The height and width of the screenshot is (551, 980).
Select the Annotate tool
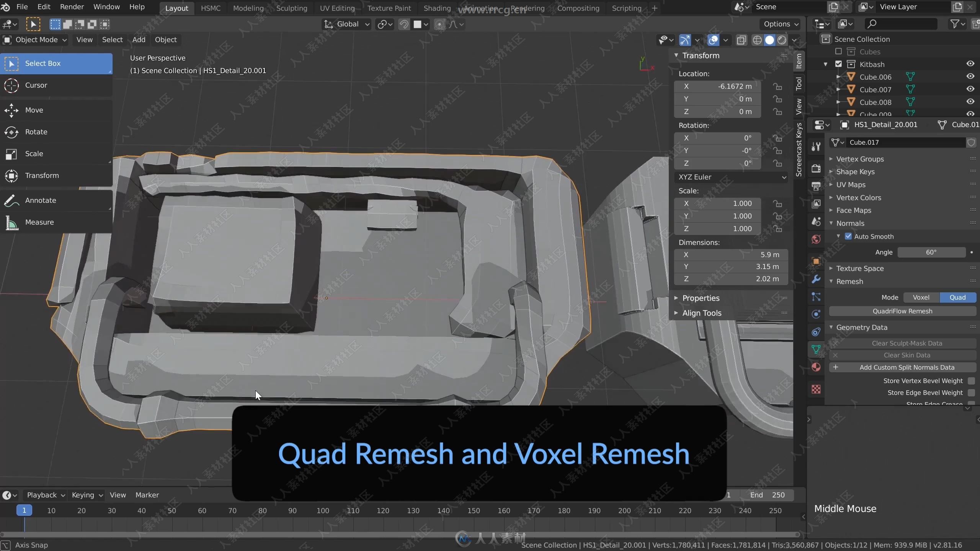click(40, 200)
